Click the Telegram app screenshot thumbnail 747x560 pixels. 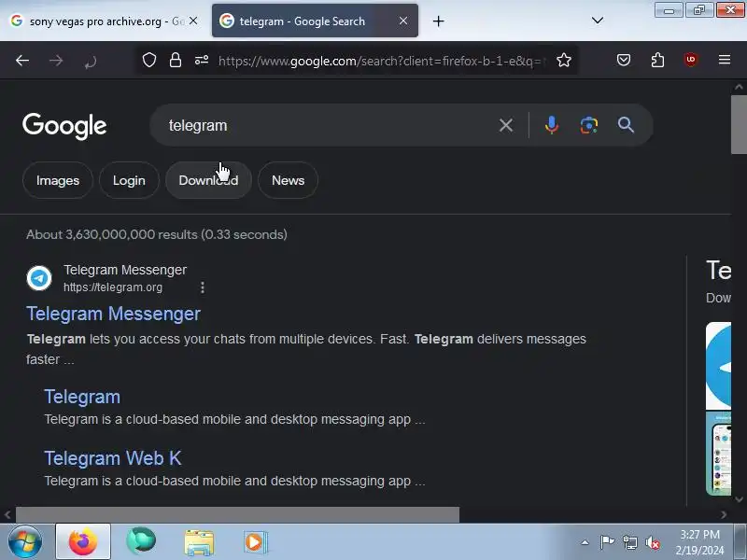718,454
